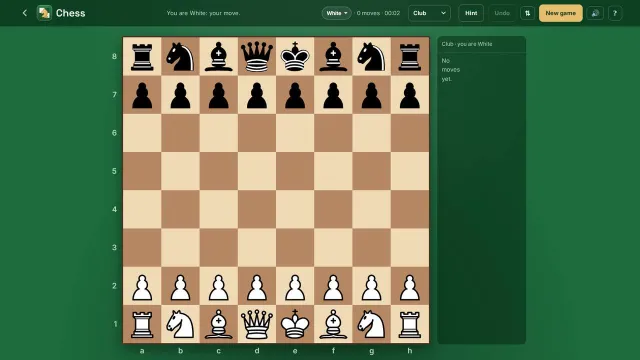This screenshot has width=640, height=360.
Task: Open help with question mark icon
Action: (x=615, y=13)
